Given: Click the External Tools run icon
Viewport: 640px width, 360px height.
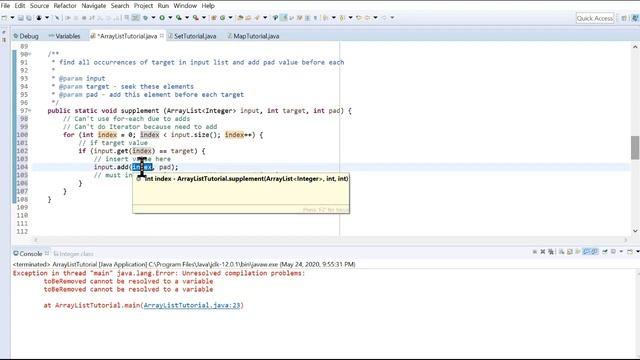Looking at the screenshot, I should tap(196, 18).
